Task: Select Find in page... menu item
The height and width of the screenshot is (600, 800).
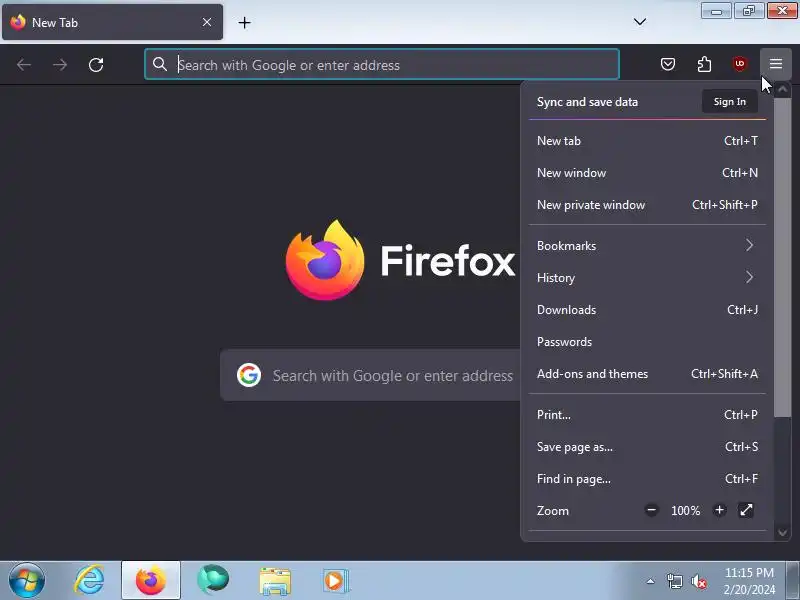Action: click(647, 479)
